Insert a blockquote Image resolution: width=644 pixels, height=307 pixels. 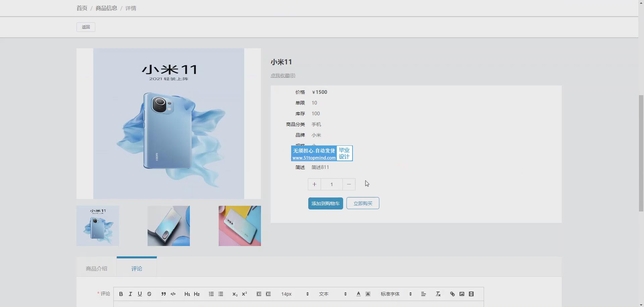[163, 294]
